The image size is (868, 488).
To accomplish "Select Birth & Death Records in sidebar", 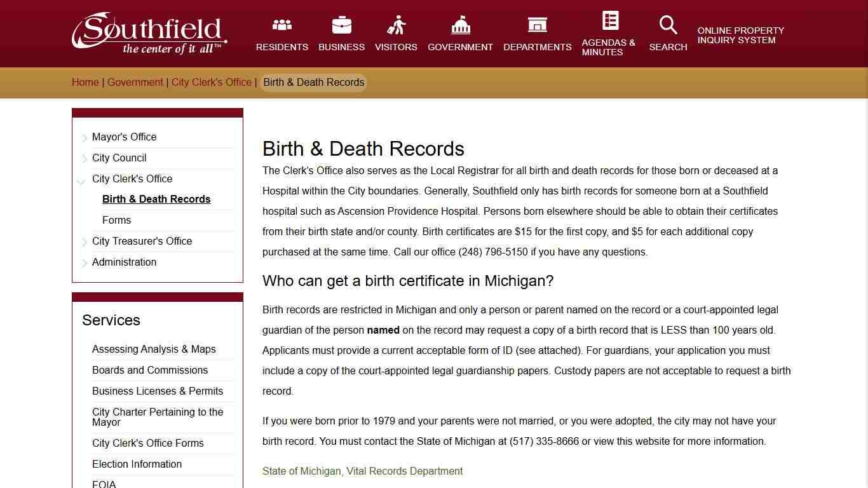I will [156, 199].
